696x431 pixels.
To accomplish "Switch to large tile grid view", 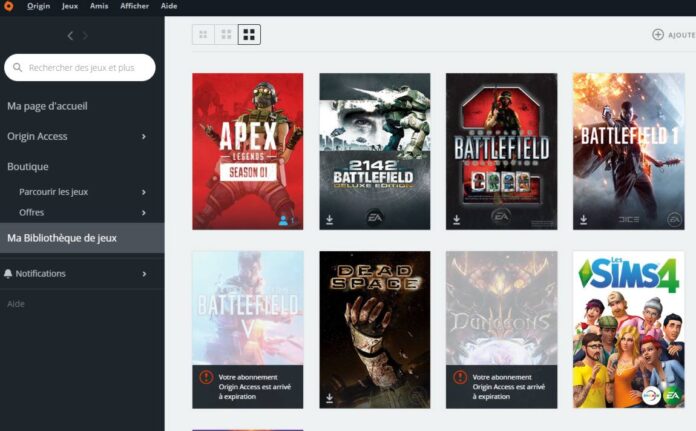I will (249, 35).
